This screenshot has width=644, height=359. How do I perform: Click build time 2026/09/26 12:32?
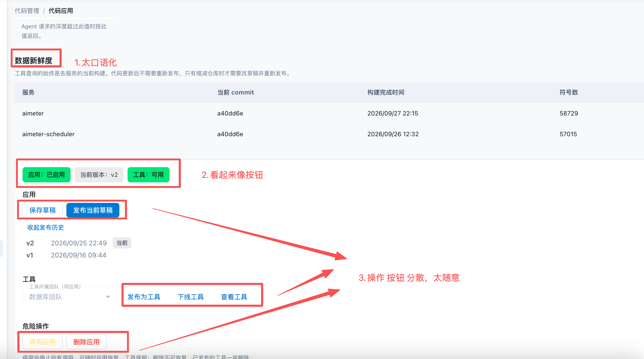pyautogui.click(x=393, y=134)
